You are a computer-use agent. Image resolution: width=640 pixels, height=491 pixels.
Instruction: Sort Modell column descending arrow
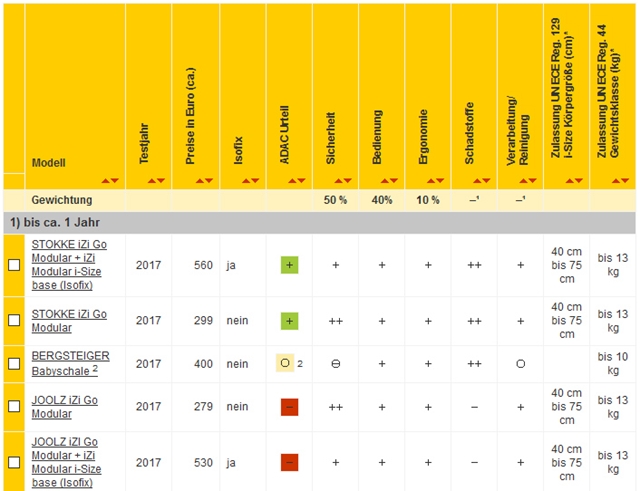click(115, 180)
